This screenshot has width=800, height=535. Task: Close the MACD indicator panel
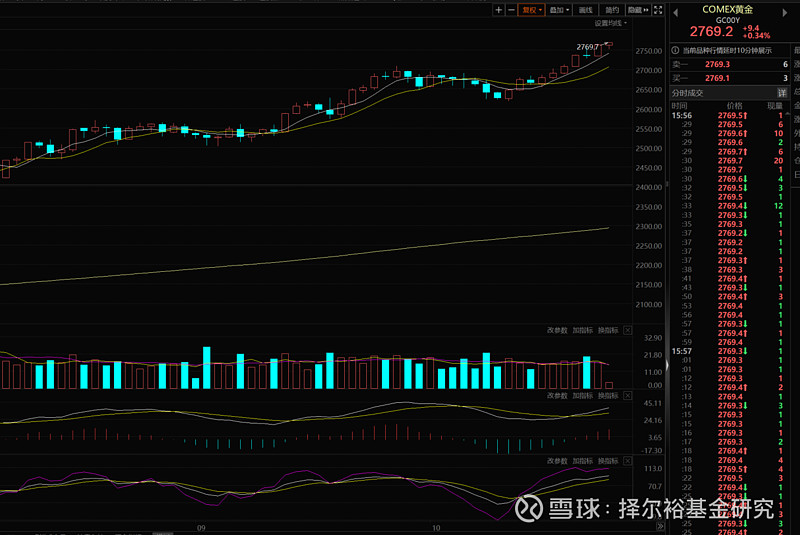pos(628,395)
